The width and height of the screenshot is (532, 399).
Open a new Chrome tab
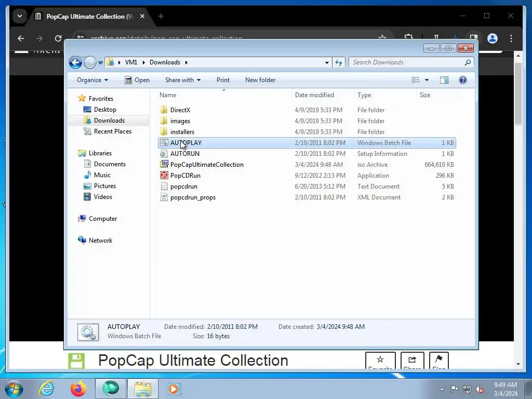coord(161,16)
